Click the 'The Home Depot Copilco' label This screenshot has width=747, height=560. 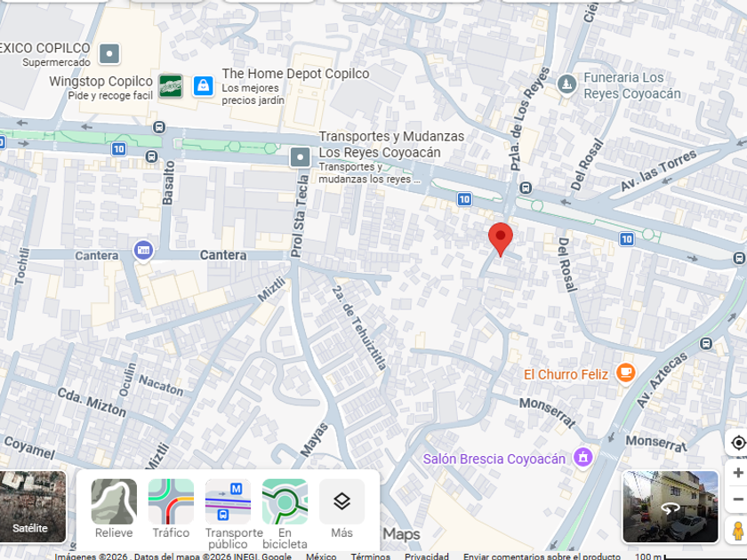tap(295, 74)
